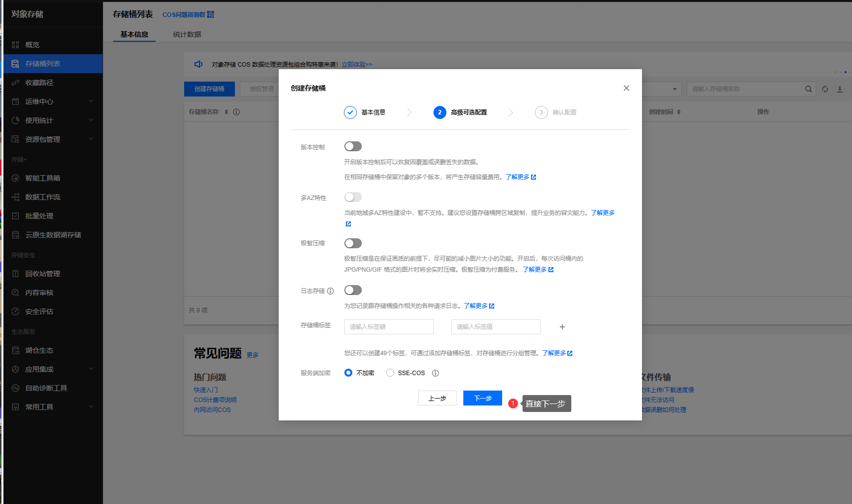Turn on the 极智压缩 switch
Viewport: 852px width, 504px height.
353,243
